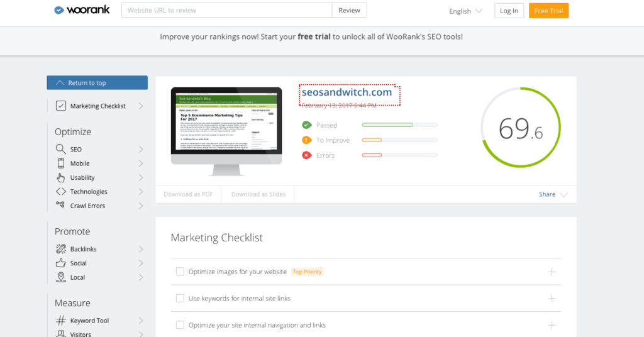The image size is (644, 337).
Task: Click the orange Free Trial button
Action: (x=548, y=11)
